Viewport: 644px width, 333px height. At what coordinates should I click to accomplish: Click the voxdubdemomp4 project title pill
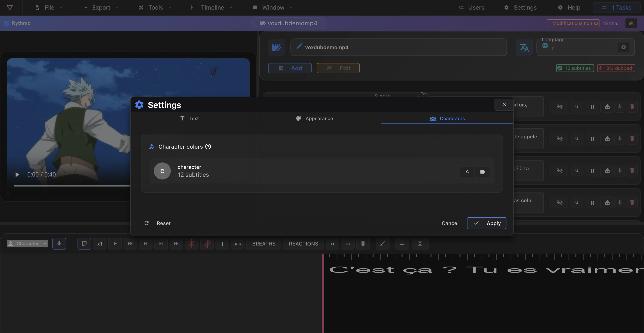pyautogui.click(x=289, y=23)
